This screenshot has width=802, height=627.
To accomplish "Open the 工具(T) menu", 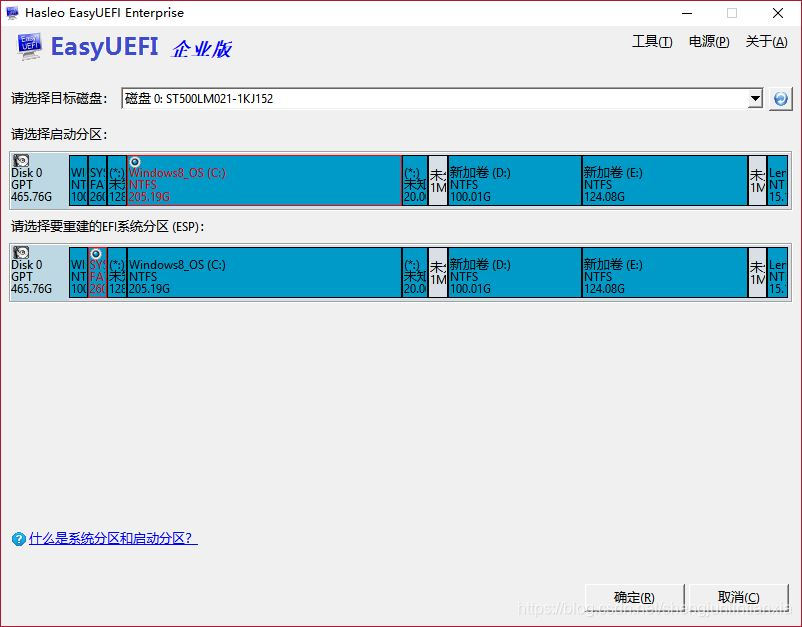I will [652, 41].
